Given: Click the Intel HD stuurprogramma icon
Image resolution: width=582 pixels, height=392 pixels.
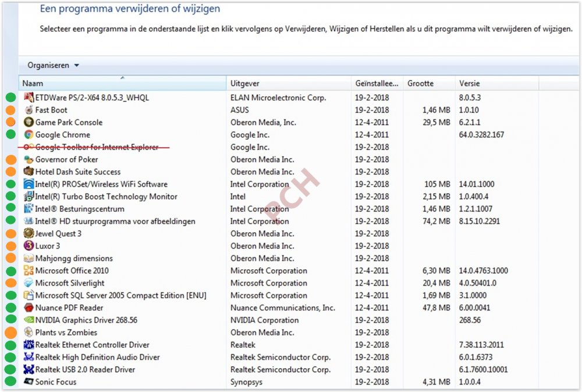Looking at the screenshot, I should (29, 221).
